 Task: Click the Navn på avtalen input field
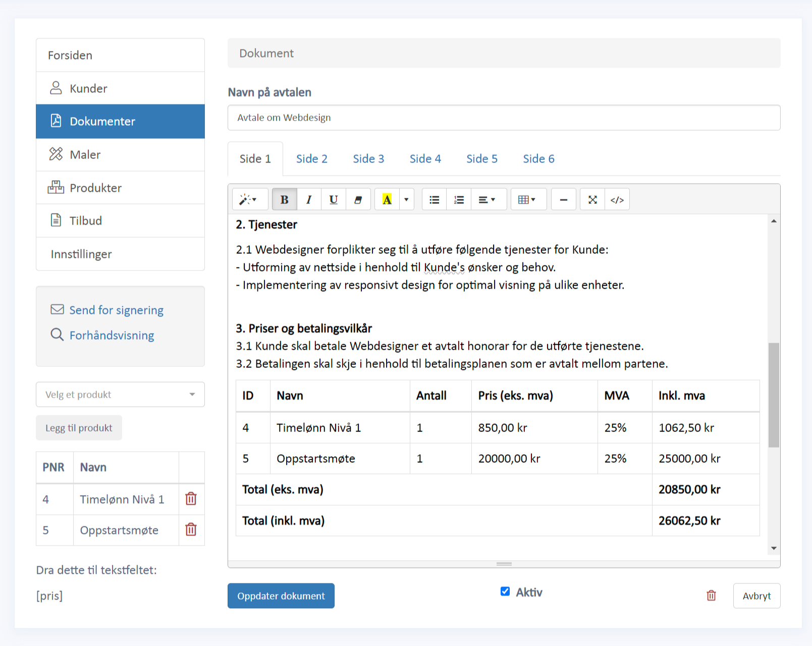point(504,118)
